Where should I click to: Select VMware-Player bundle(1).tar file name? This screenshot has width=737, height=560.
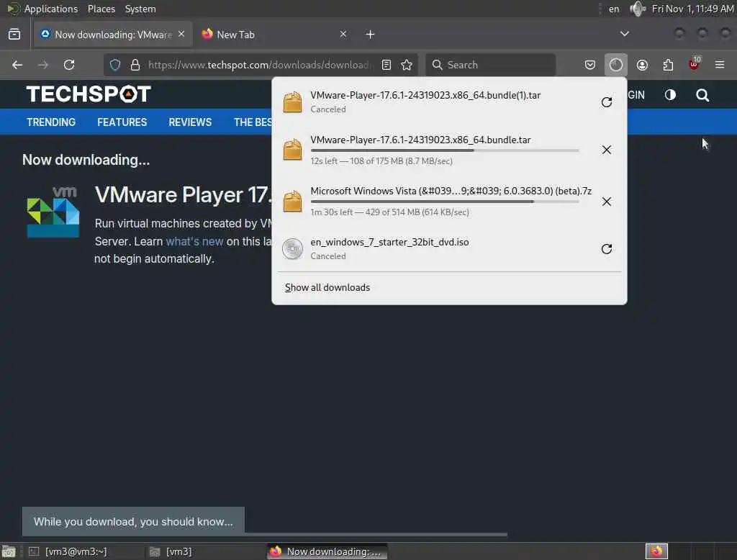click(425, 95)
